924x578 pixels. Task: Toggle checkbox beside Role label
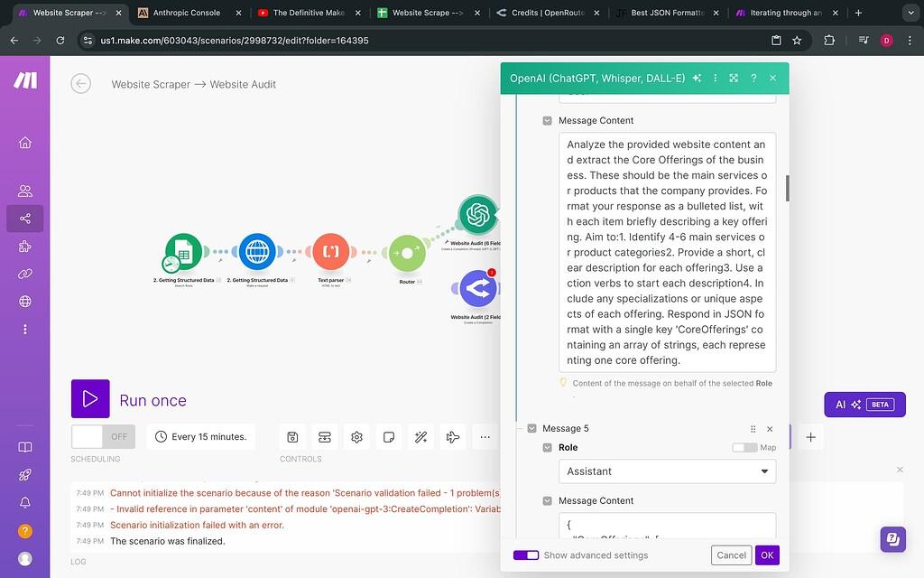pyautogui.click(x=547, y=448)
